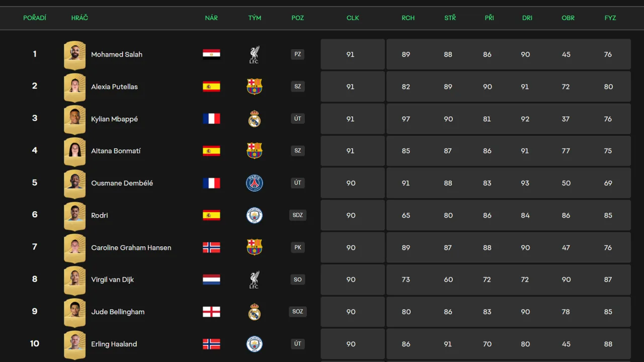Select the Barcelona badge next to Alexia Putellas
The width and height of the screenshot is (644, 362).
pyautogui.click(x=254, y=86)
